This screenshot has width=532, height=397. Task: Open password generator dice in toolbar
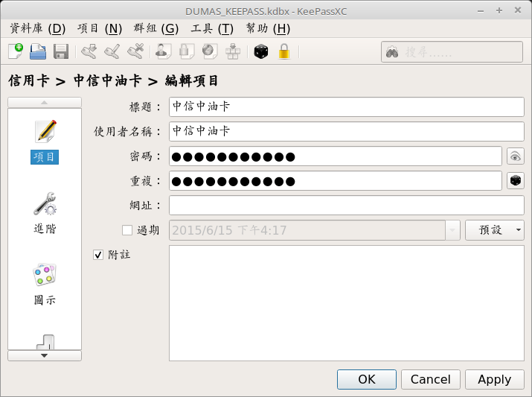click(x=261, y=51)
